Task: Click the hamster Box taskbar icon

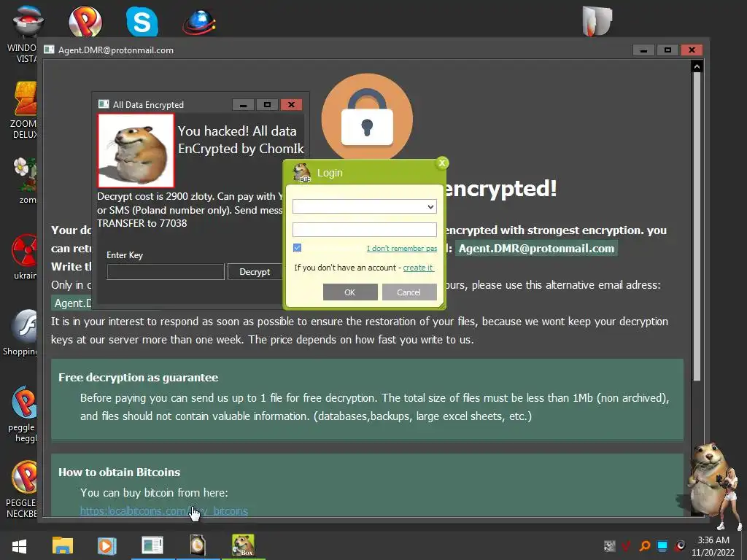Action: point(243,545)
